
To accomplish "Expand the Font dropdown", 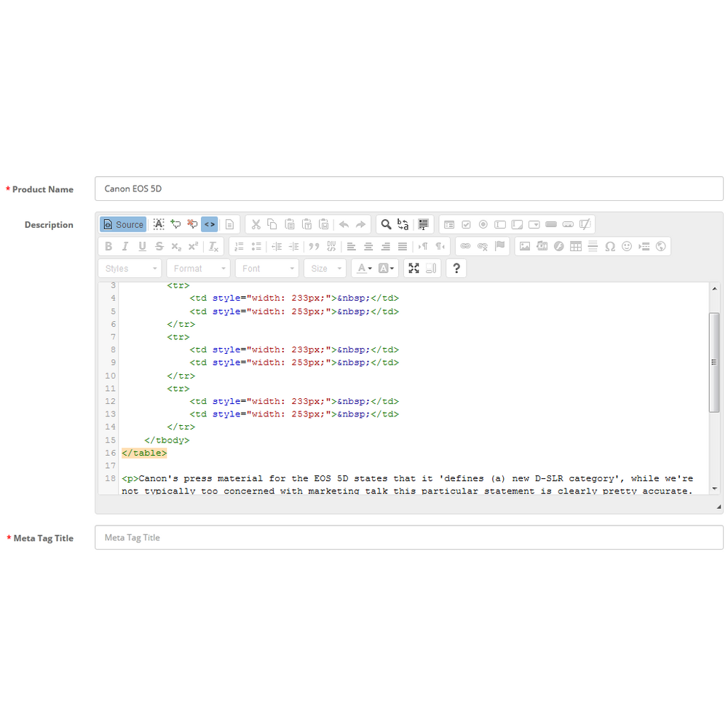I will coord(267,269).
